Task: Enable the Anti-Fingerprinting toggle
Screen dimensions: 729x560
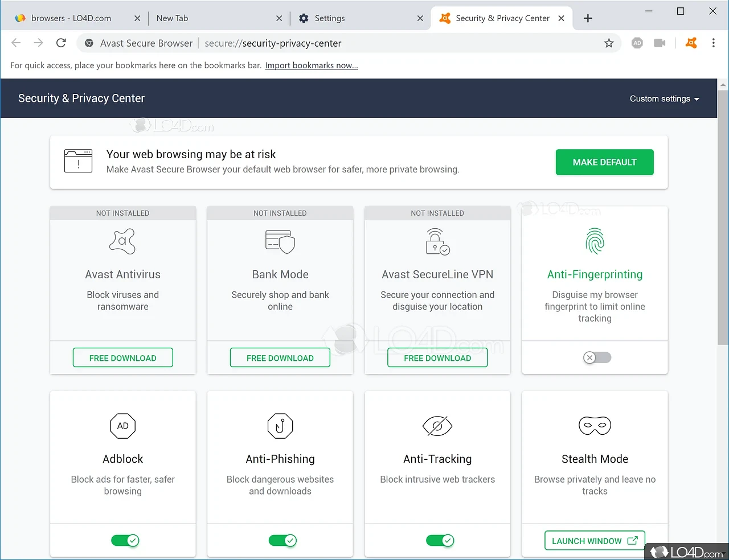Action: [x=596, y=357]
